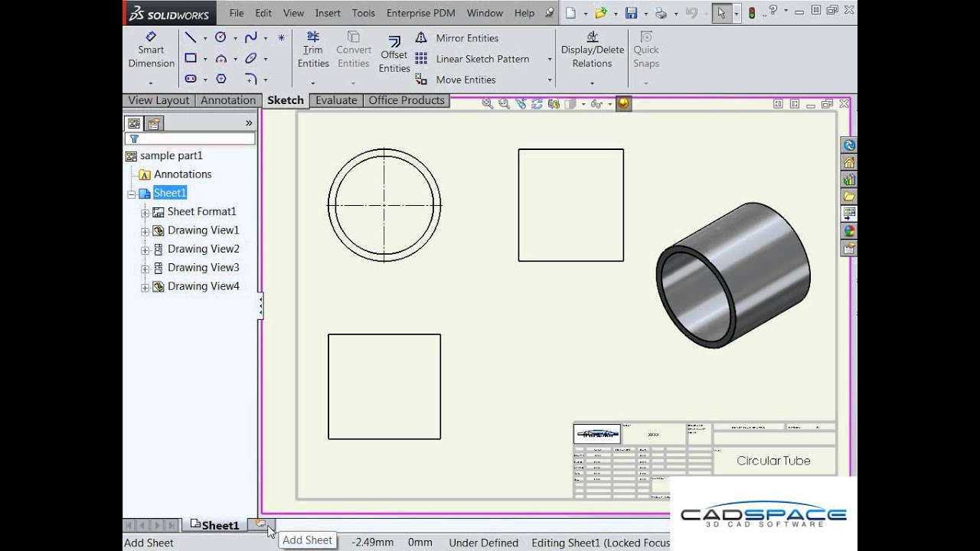
Task: Click the Rotate view icon
Action: [x=537, y=104]
